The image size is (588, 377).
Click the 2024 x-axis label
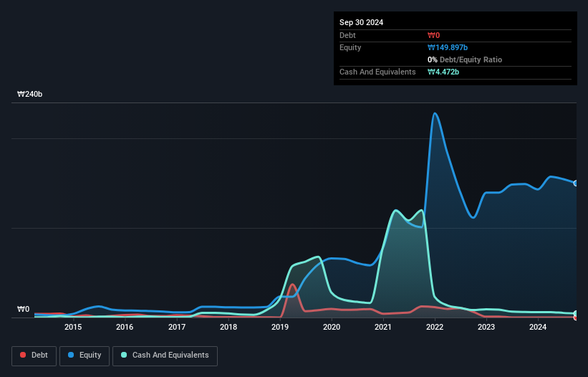point(538,327)
